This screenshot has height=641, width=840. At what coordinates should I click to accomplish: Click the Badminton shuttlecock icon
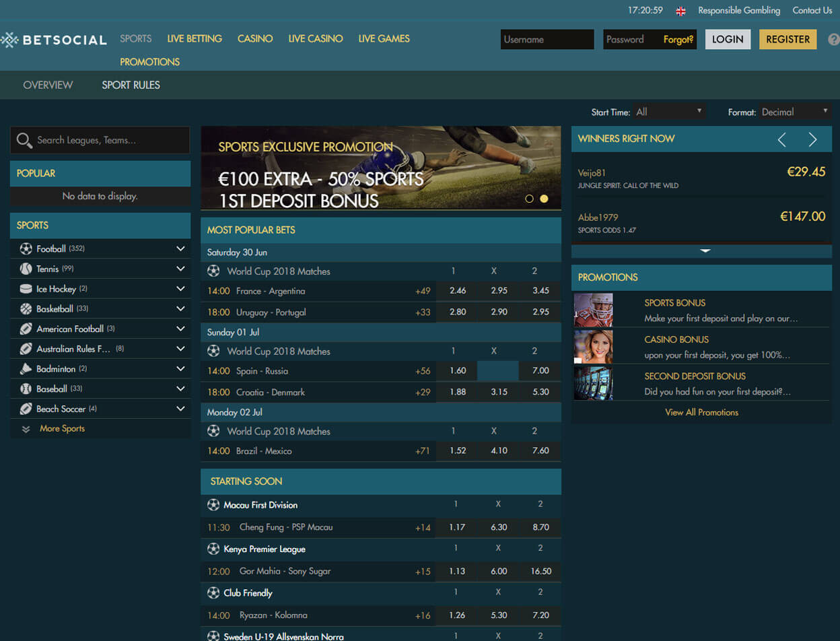coord(26,369)
